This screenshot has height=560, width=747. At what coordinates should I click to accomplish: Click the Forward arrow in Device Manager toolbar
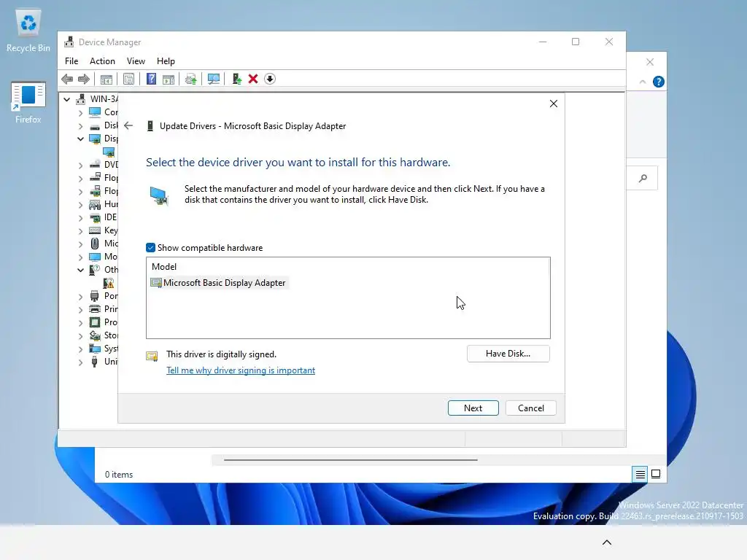tap(83, 79)
